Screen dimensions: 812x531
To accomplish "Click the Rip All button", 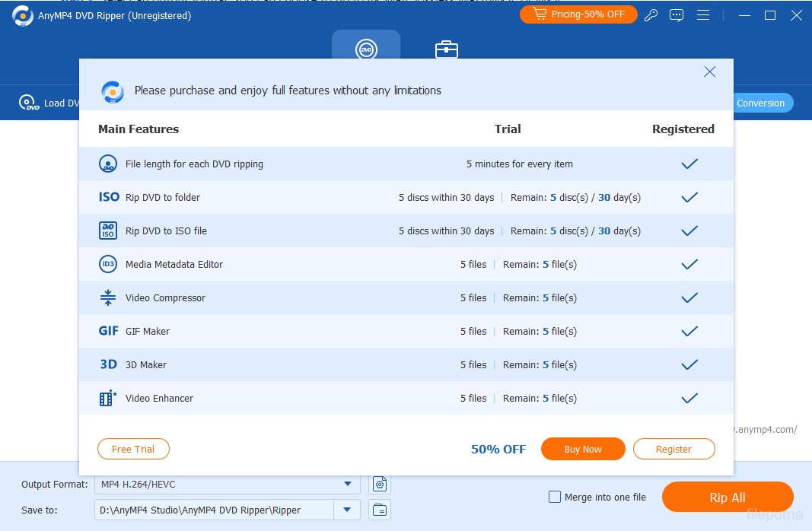I will [x=728, y=498].
